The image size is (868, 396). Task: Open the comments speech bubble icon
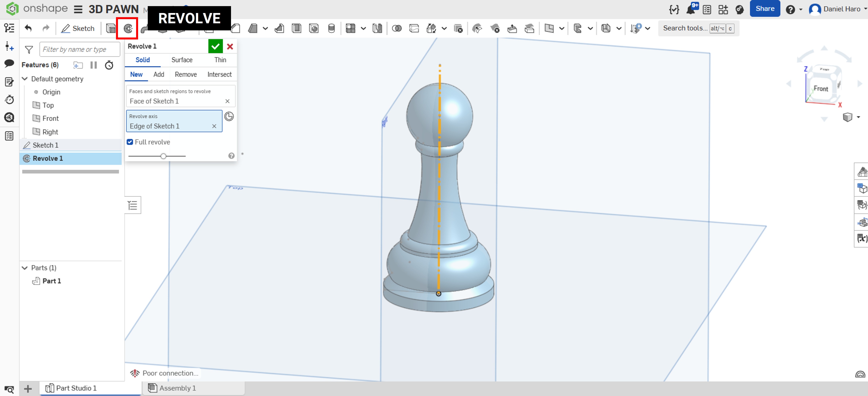[9, 63]
